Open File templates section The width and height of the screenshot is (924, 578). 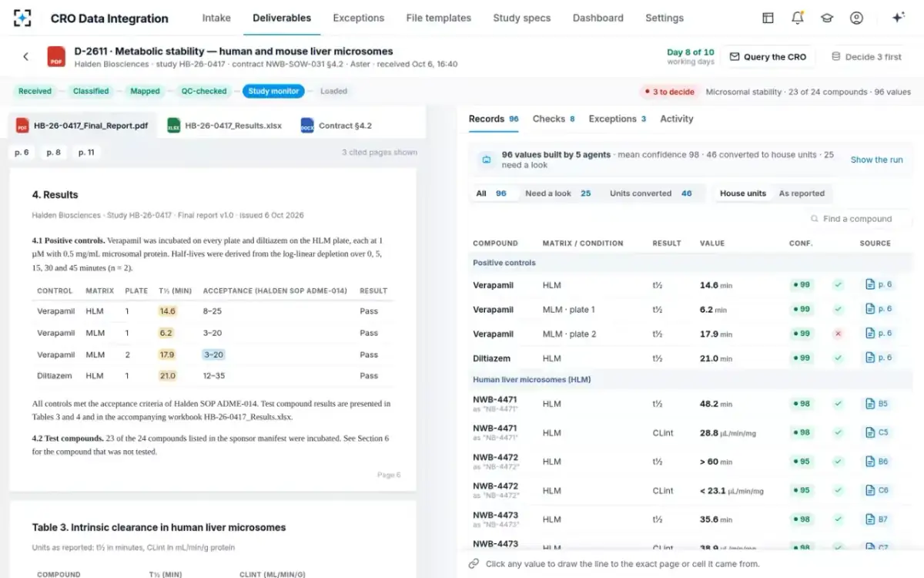[x=438, y=18]
